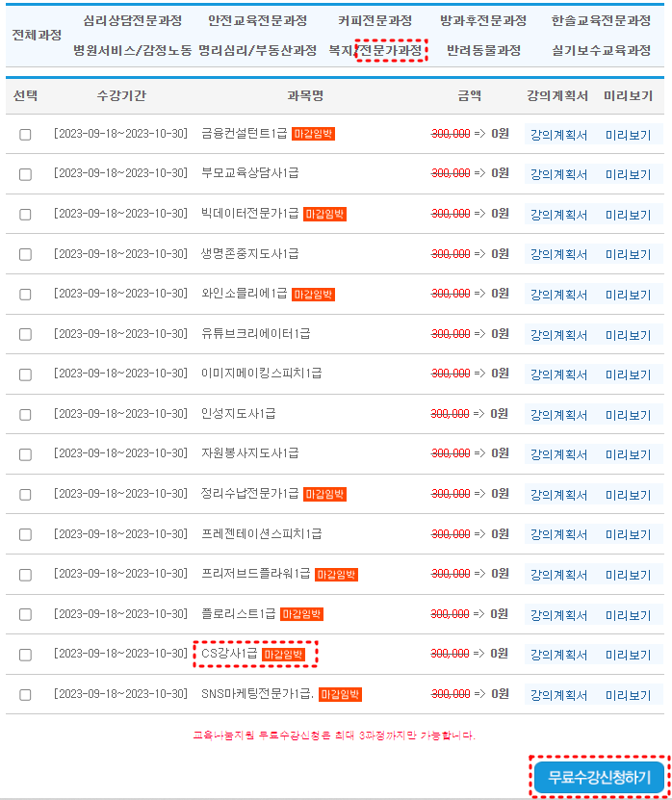The height and width of the screenshot is (800, 672).
Task: Open 미리보기 for 금융컨설턴트1급
Action: tap(628, 135)
